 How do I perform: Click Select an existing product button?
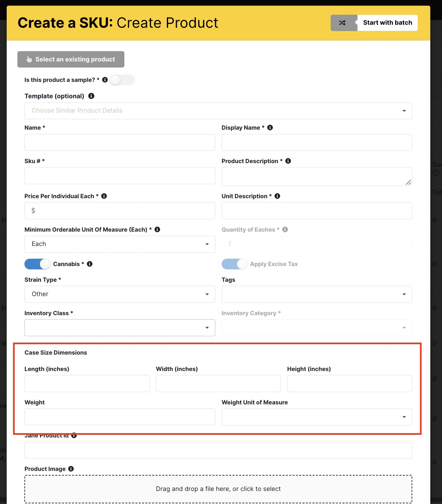(71, 59)
